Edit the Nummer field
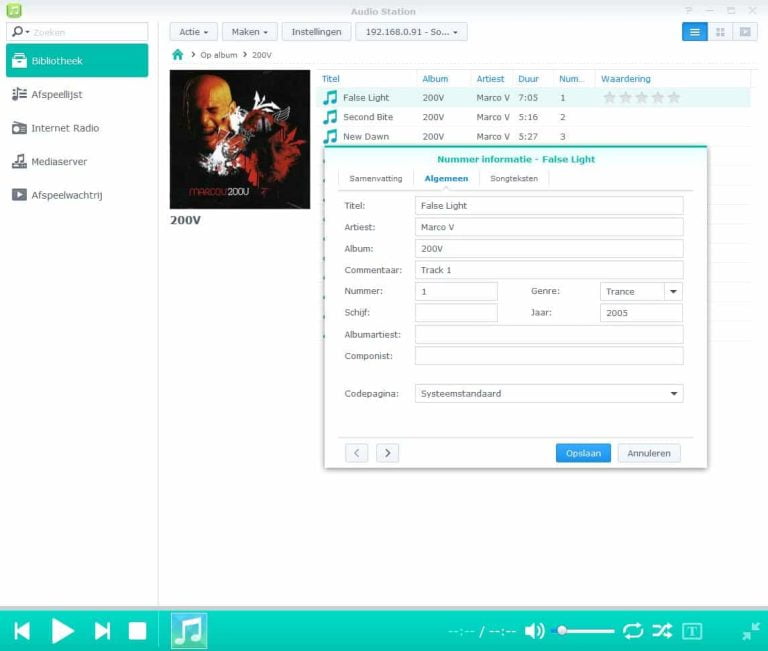Screen dimensions: 768x651 click(456, 291)
